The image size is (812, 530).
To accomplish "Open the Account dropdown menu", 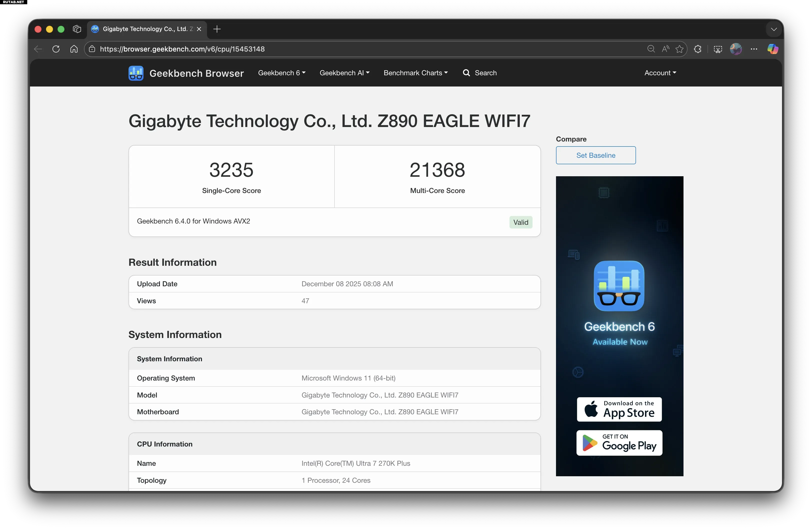I will pos(660,73).
